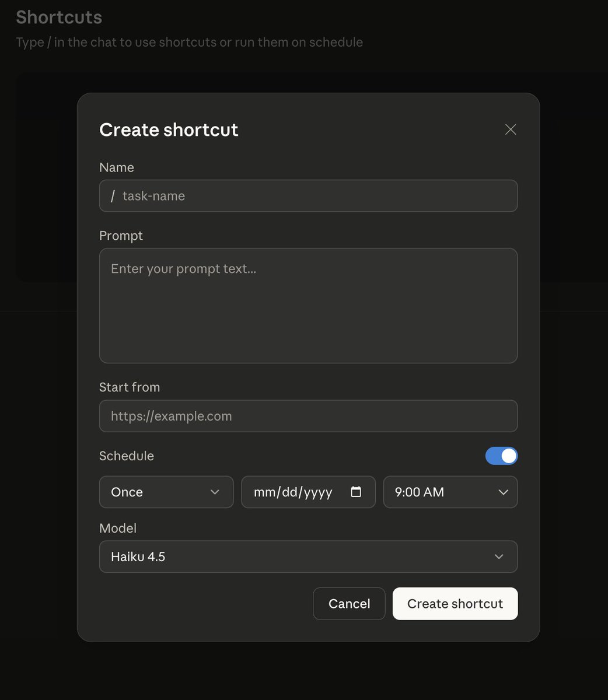Image resolution: width=608 pixels, height=700 pixels.
Task: Click the Cancel button
Action: coord(349,604)
